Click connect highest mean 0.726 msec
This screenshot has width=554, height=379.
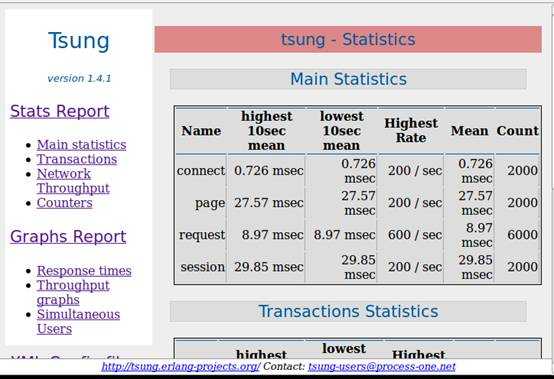[269, 171]
